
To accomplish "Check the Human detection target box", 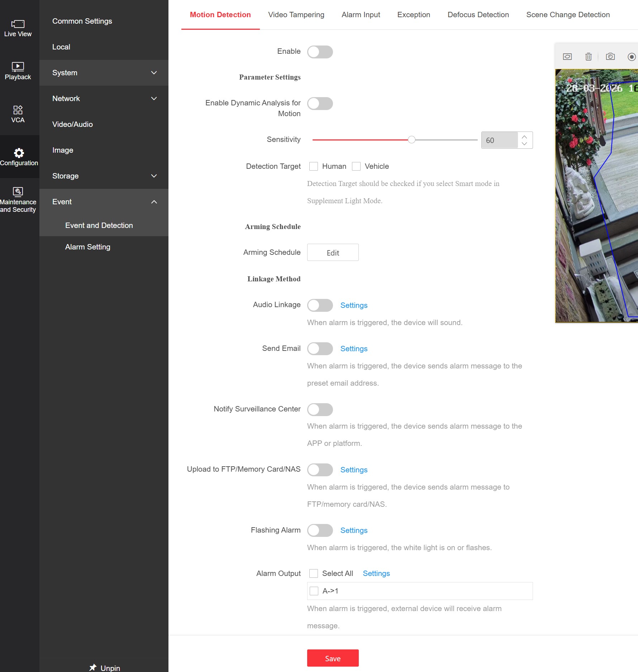I will point(314,166).
